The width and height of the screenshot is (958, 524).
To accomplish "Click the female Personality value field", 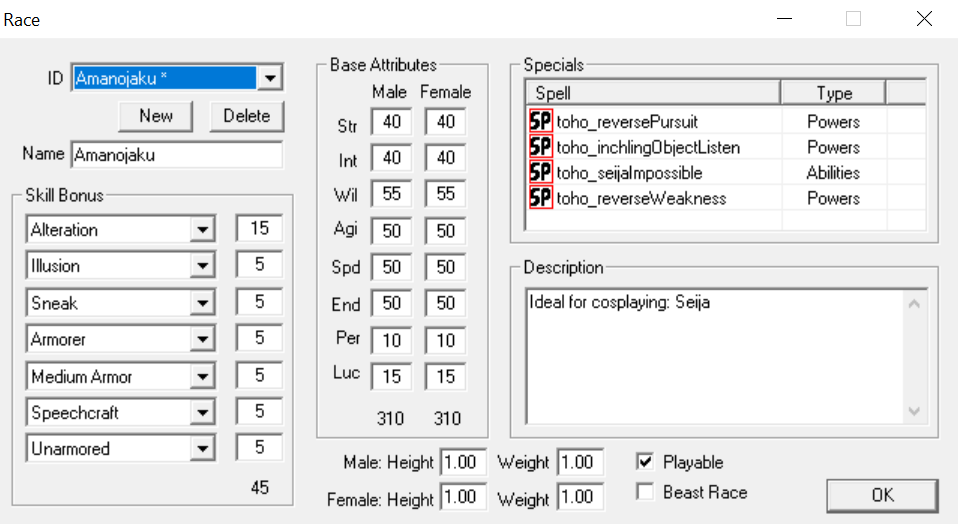I will point(445,341).
